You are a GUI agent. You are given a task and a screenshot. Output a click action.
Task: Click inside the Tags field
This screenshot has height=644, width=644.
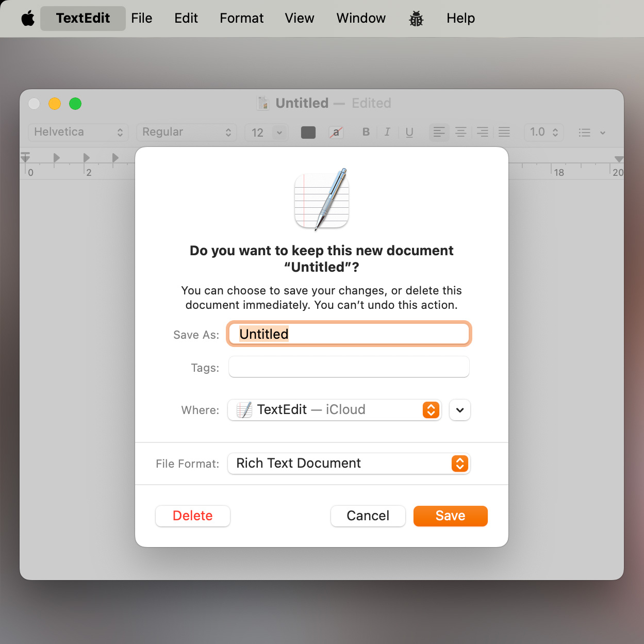349,367
